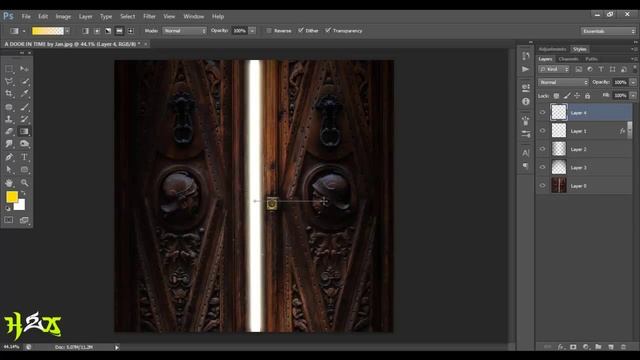Switch to the Channels tab

[569, 60]
